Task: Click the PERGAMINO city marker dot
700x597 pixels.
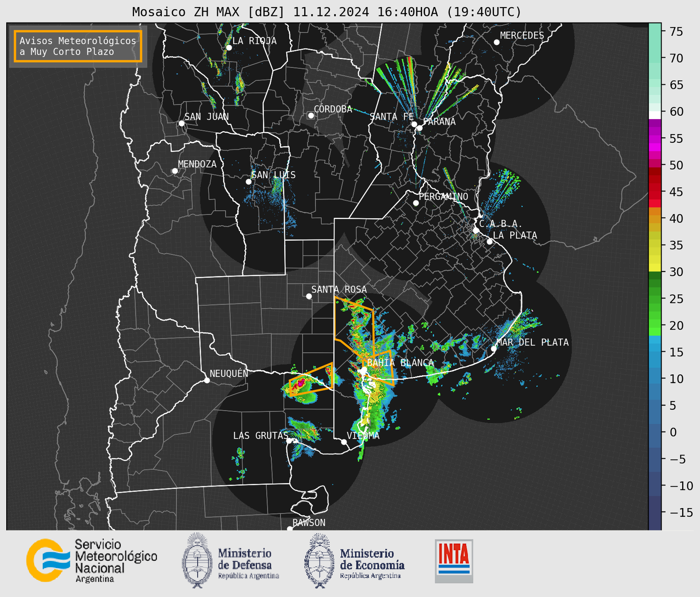Action: click(x=416, y=203)
